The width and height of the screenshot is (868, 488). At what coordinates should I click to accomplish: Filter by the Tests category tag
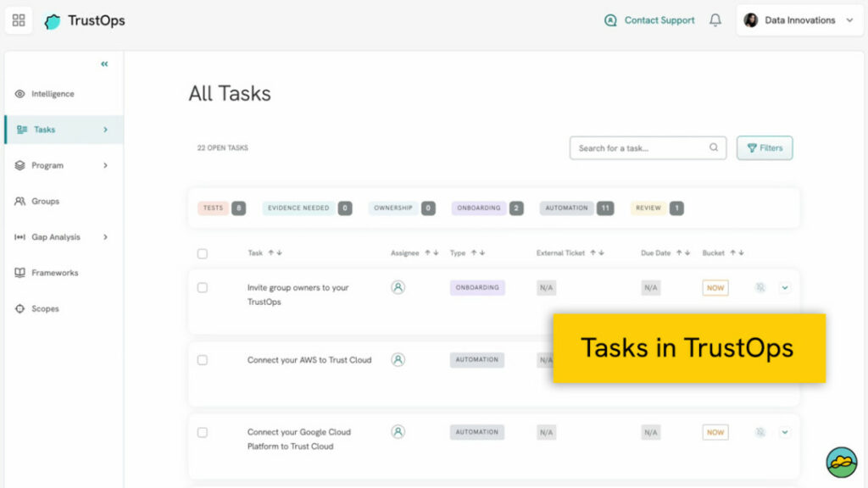click(x=213, y=208)
